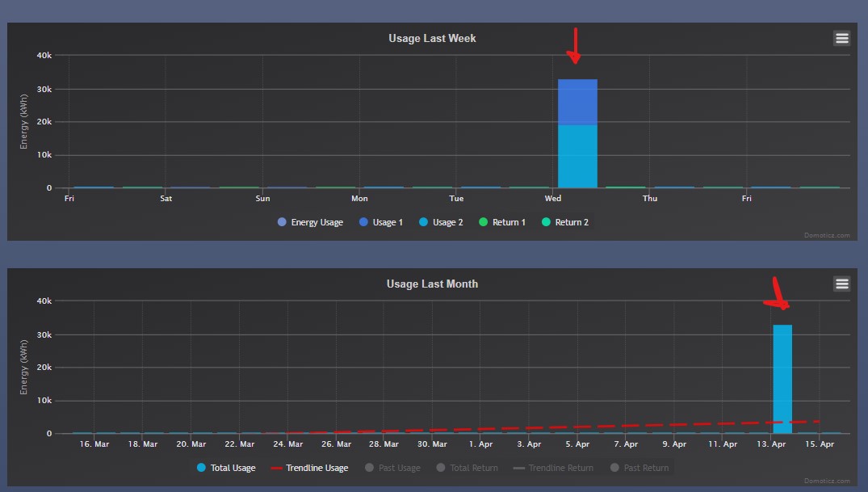
Task: Toggle the Energy Usage series in legend
Action: (x=310, y=222)
